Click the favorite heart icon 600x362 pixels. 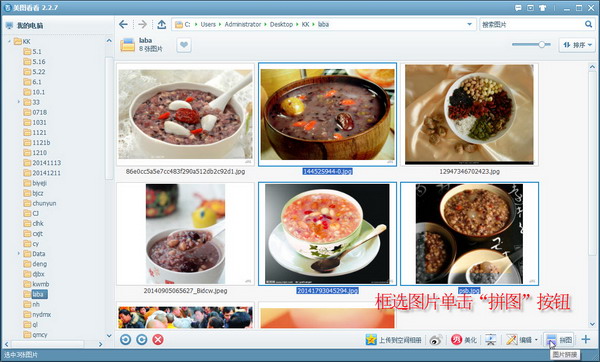(x=184, y=45)
